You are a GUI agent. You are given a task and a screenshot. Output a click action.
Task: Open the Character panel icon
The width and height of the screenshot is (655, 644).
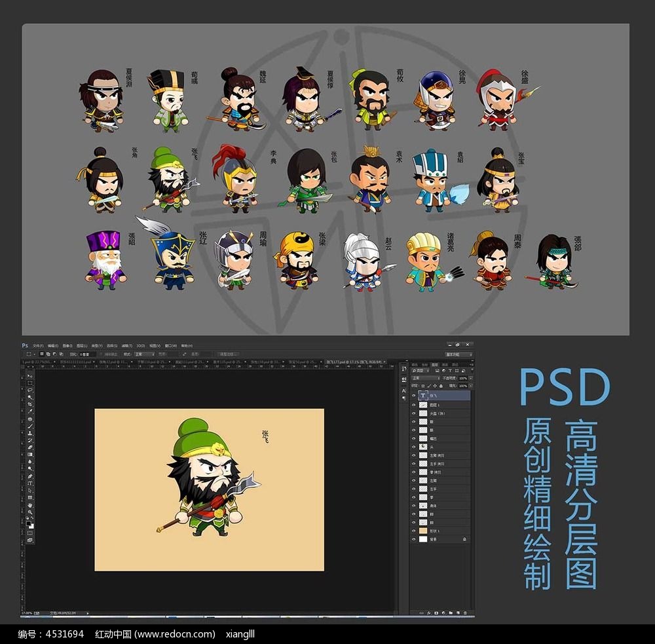404,390
